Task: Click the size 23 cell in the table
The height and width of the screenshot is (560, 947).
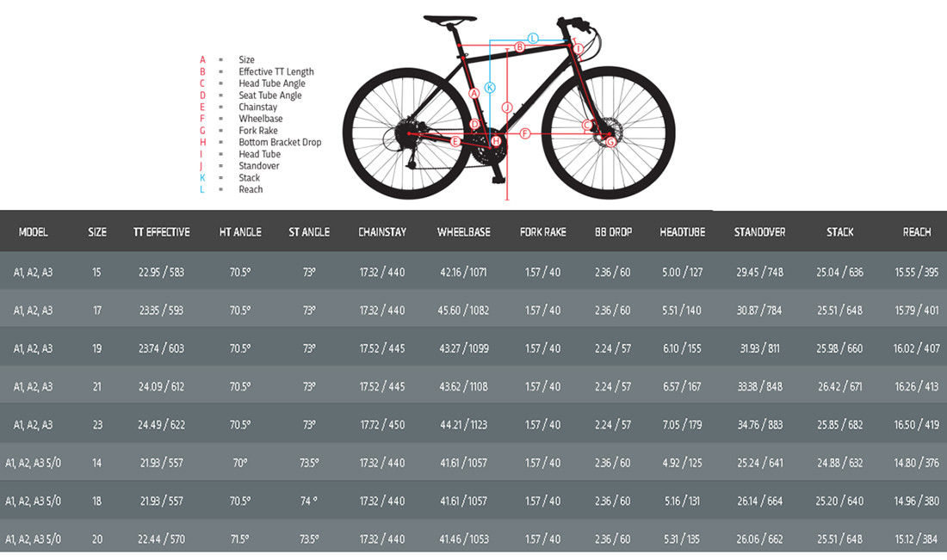Action: [x=97, y=425]
